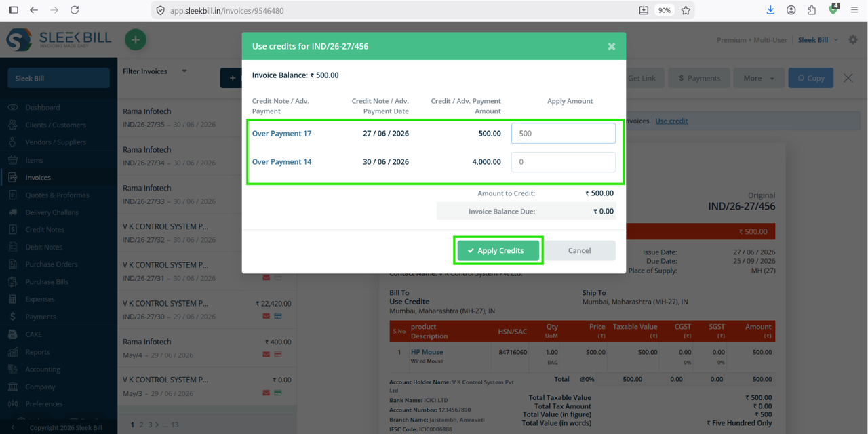Open browser downloads arrow icon
The width and height of the screenshot is (868, 434).
point(770,10)
